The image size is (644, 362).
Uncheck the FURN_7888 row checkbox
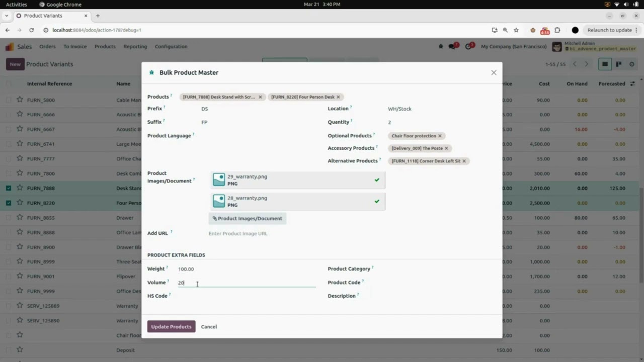tap(9, 188)
